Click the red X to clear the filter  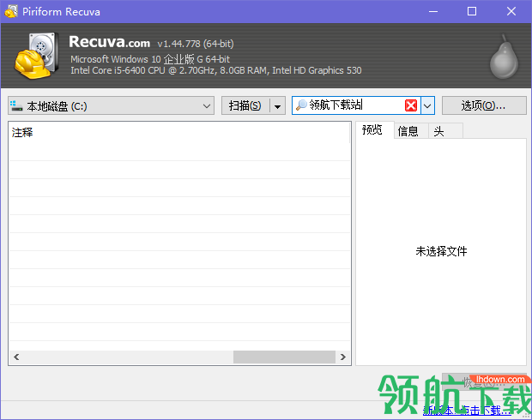pyautogui.click(x=411, y=105)
